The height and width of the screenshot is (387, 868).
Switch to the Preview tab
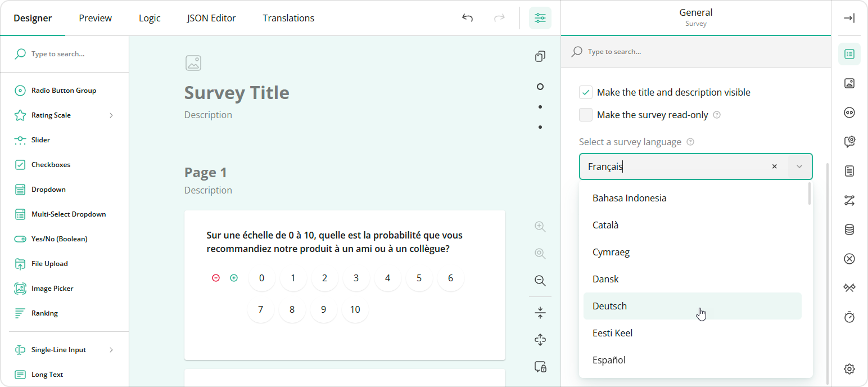point(94,17)
